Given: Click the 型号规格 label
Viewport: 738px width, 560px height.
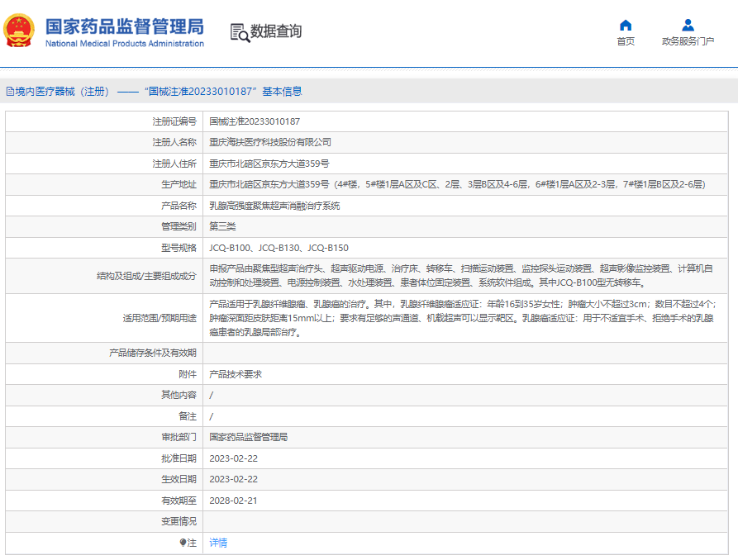Looking at the screenshot, I should tap(179, 248).
